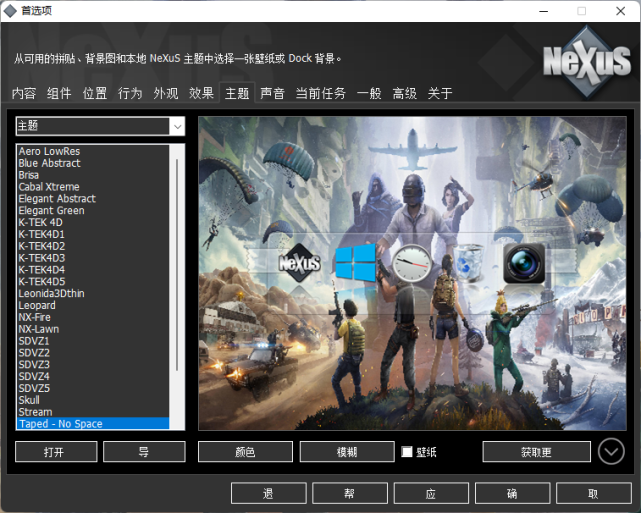Minimize the 首选项 window

[x=543, y=11]
